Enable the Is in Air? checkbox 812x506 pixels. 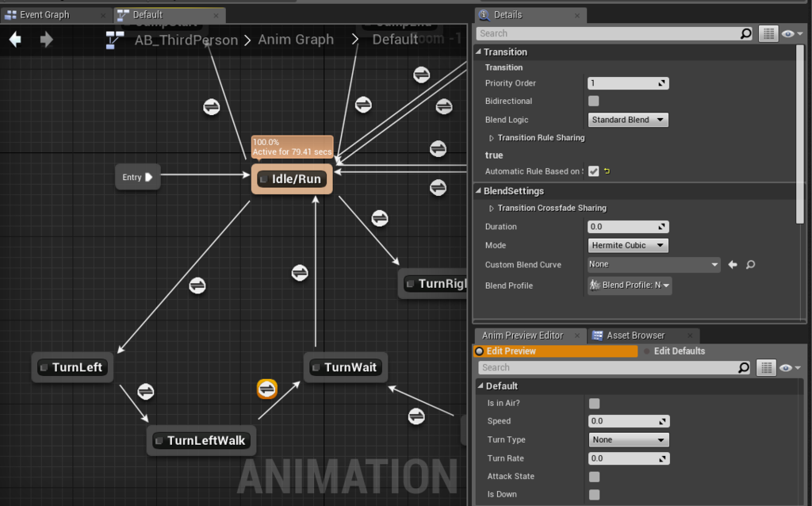coord(595,404)
